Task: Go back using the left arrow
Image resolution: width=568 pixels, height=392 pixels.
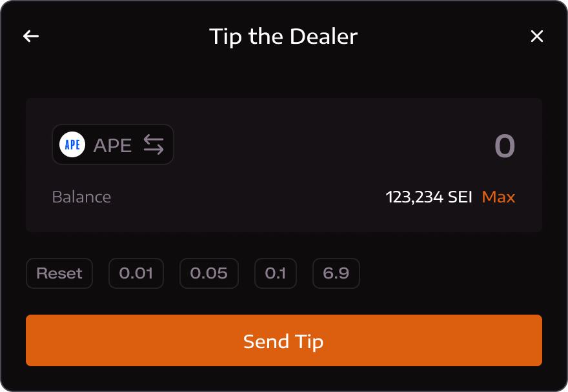Action: [31, 36]
